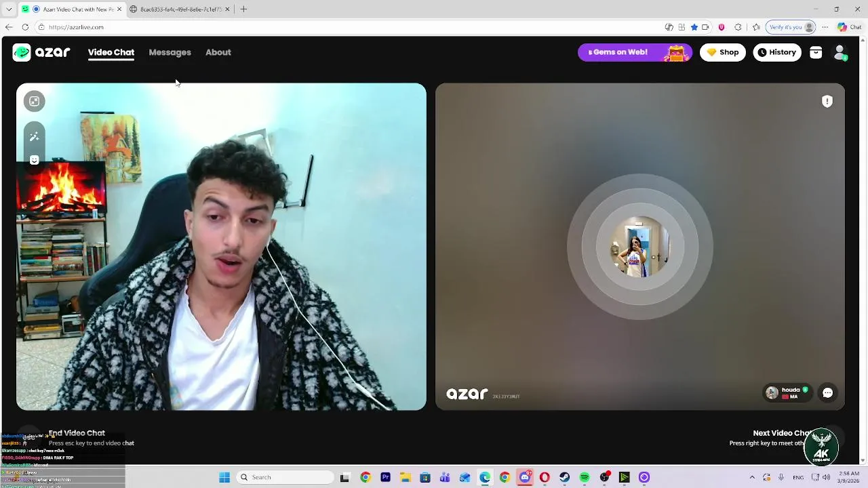Open the tab search dropdown arrow
This screenshot has height=488, width=868.
[9, 9]
